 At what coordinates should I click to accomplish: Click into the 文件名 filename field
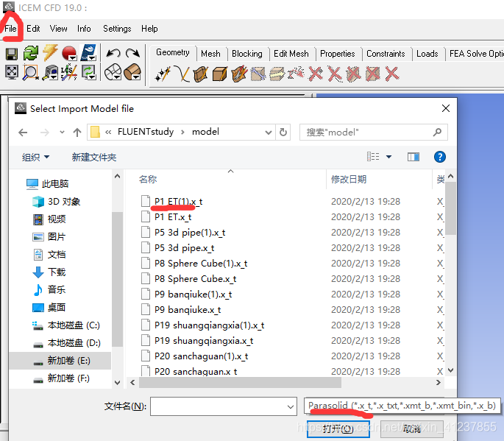click(x=219, y=406)
